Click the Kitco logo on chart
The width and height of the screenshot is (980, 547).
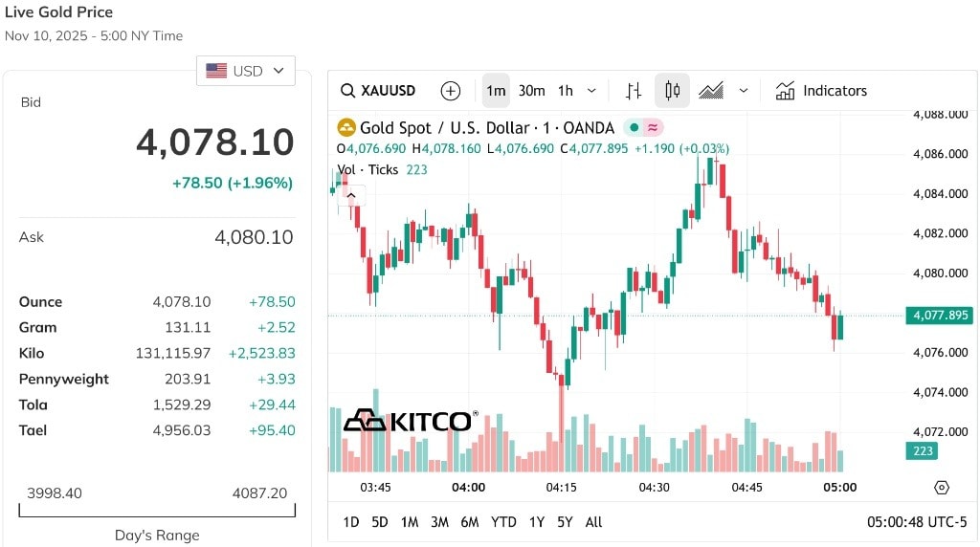click(411, 420)
